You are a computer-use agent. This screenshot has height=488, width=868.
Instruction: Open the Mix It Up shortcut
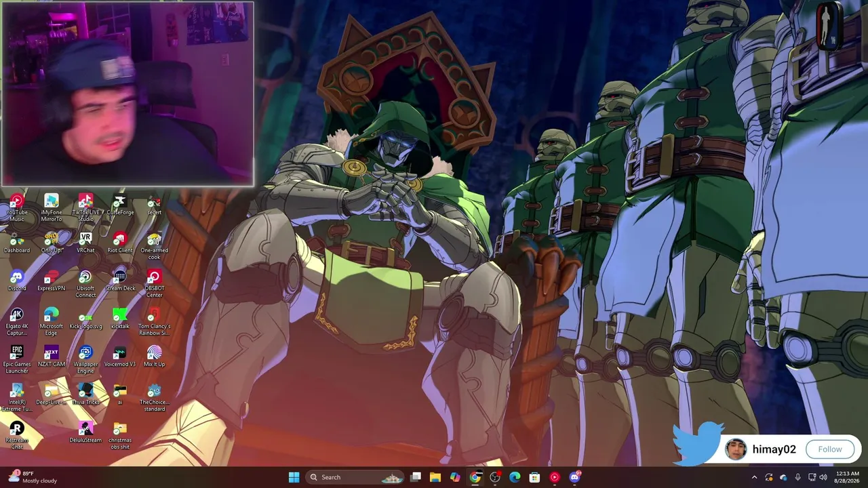[x=155, y=356]
